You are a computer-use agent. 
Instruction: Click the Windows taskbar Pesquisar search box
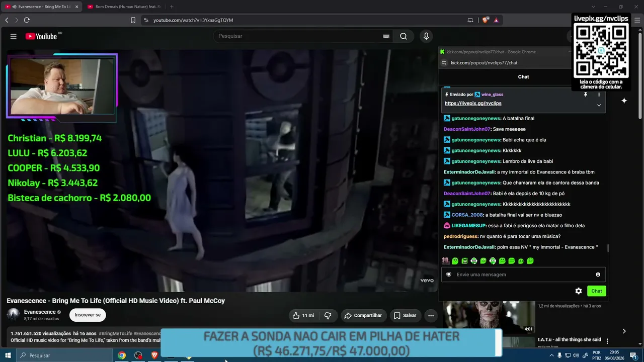(x=64, y=355)
